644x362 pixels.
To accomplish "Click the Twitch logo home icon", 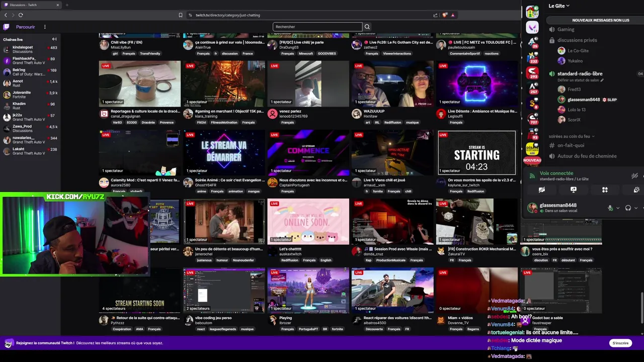I will click(x=6, y=27).
